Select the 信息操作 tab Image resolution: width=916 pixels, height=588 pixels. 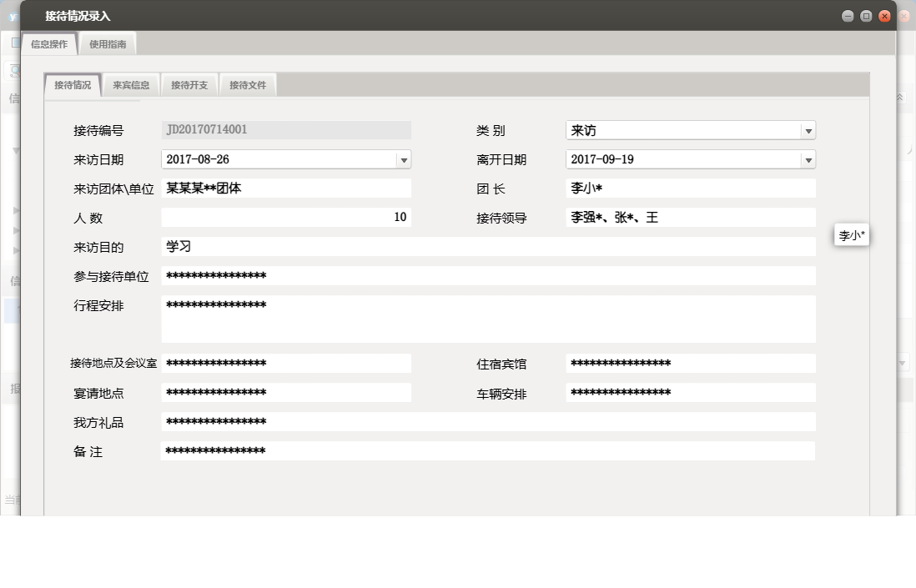(x=49, y=43)
